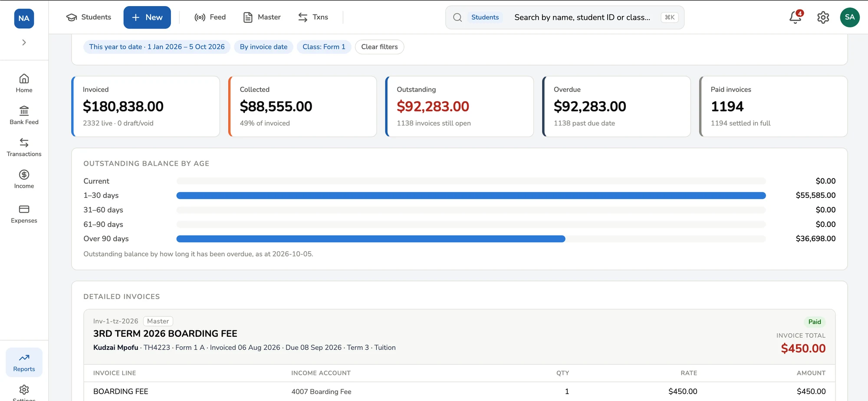868x401 pixels.
Task: Open the top-right settings gear
Action: click(823, 17)
